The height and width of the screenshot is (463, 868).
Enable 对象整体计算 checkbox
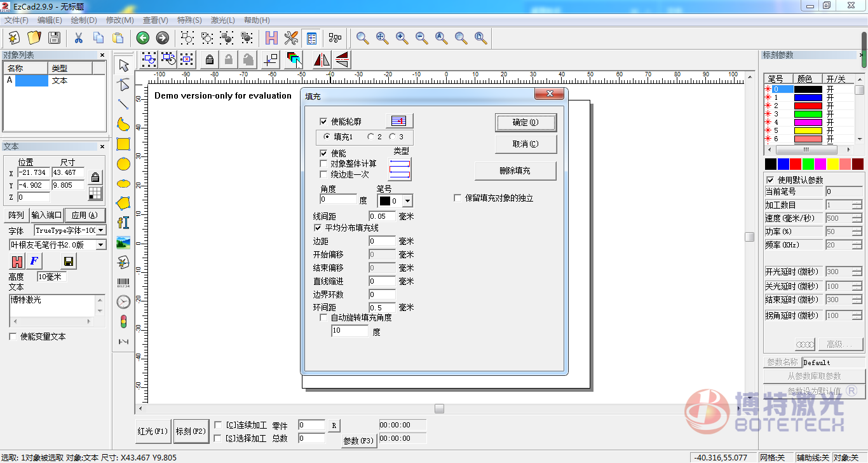323,163
